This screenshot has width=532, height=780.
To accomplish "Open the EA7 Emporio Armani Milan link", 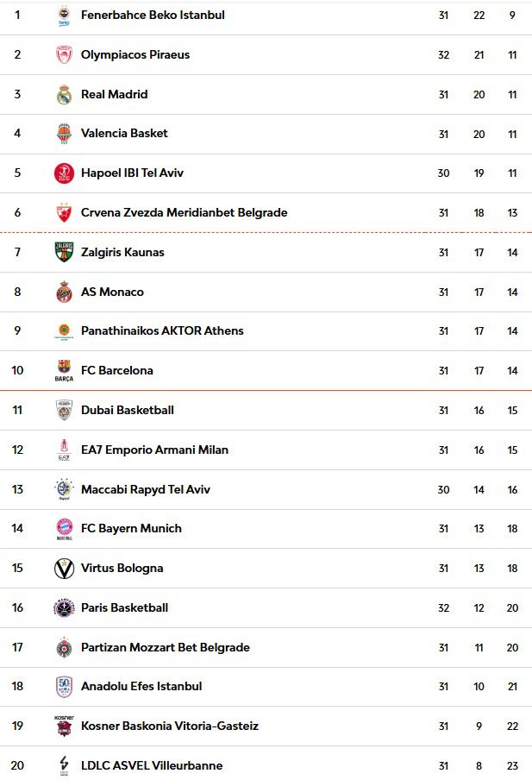I will 154,450.
